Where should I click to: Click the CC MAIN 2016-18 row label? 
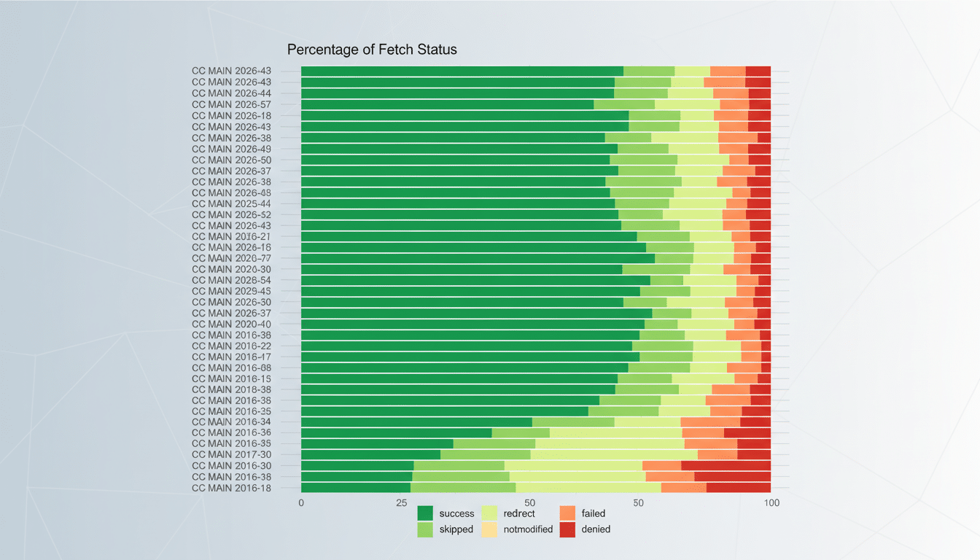coord(231,488)
